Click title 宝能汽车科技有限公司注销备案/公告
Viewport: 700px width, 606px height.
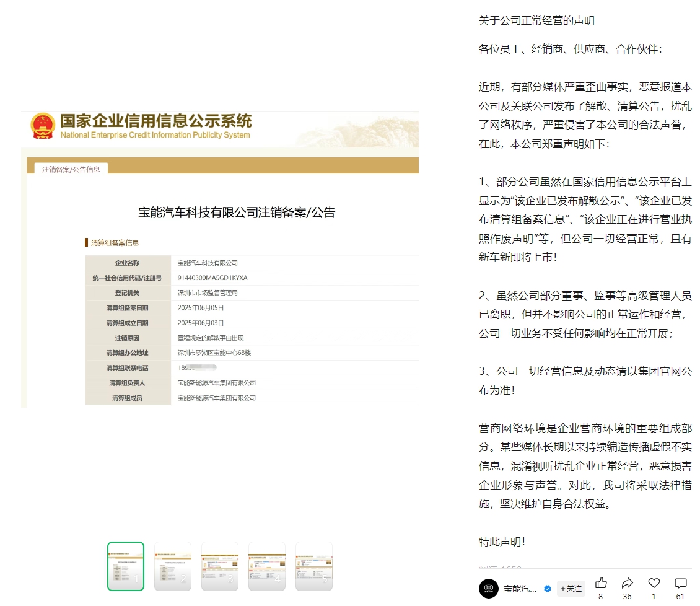click(237, 213)
